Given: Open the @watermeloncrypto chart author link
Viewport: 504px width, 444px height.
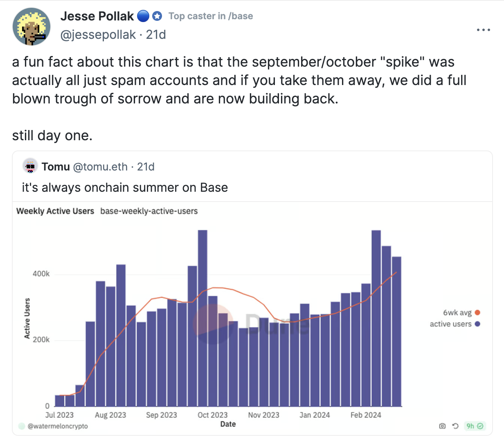Looking at the screenshot, I should tap(58, 426).
